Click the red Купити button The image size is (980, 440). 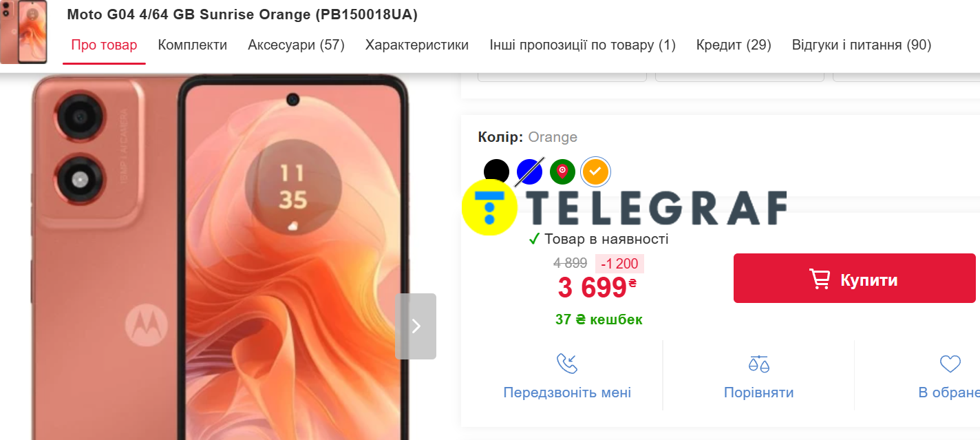tap(855, 278)
